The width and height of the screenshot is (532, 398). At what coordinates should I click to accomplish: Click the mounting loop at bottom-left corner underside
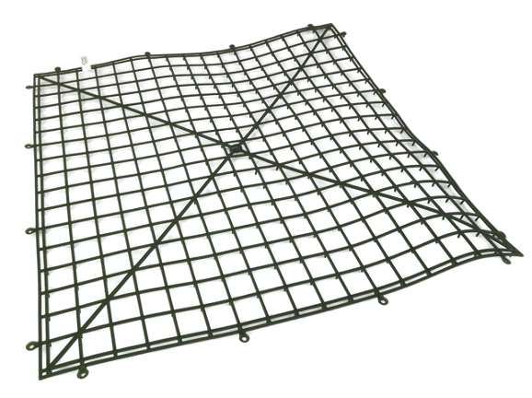pyautogui.click(x=82, y=373)
